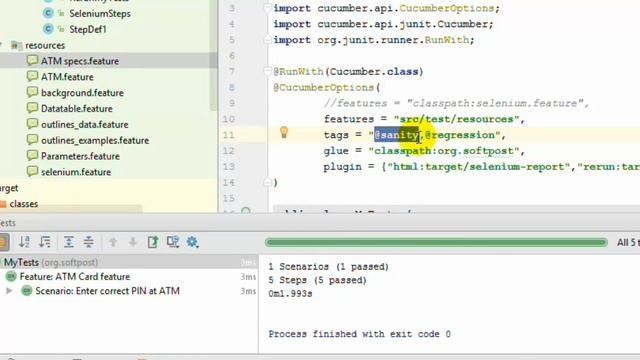640x360 pixels.
Task: Click import cucumber.api.junit.Cucumber line
Action: click(x=383, y=24)
